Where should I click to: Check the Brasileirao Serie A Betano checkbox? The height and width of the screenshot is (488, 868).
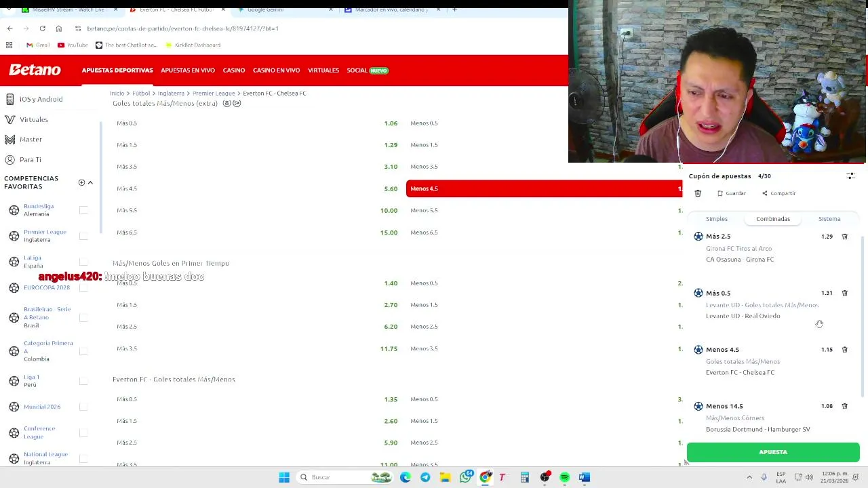click(83, 317)
